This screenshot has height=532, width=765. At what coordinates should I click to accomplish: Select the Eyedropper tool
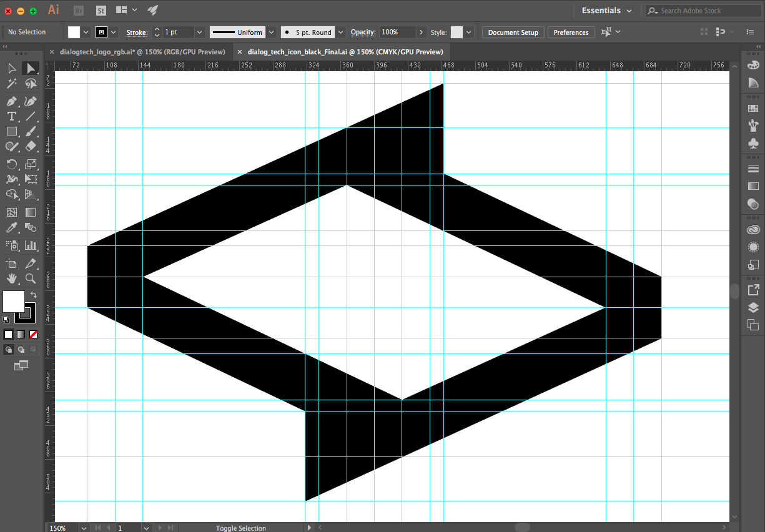(11, 228)
